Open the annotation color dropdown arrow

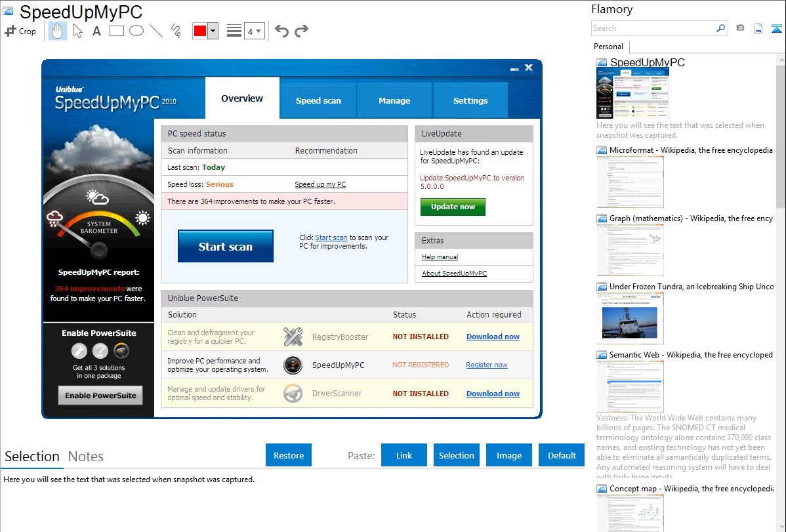pyautogui.click(x=213, y=31)
